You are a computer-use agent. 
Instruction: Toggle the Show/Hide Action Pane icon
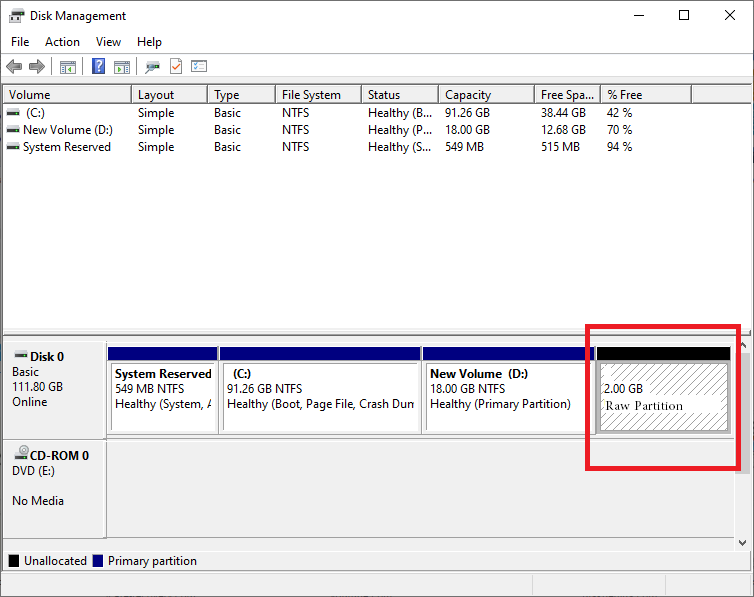pyautogui.click(x=122, y=67)
